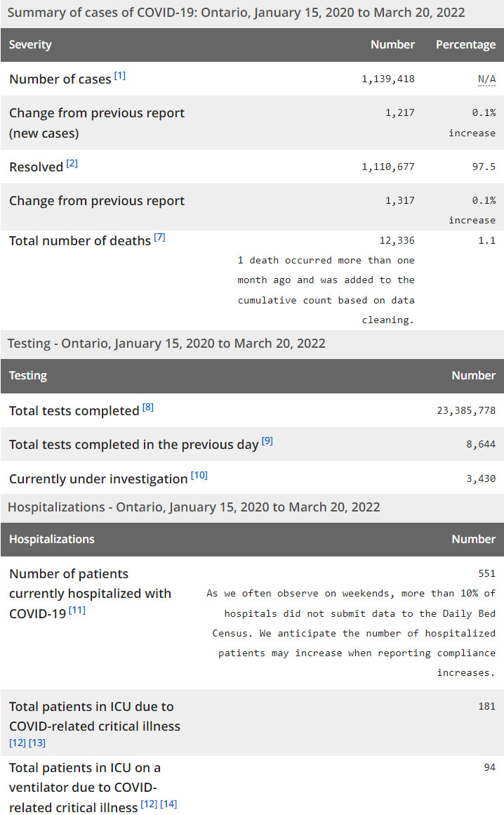Click footnote [12] next to footnote [13]

coord(17,743)
